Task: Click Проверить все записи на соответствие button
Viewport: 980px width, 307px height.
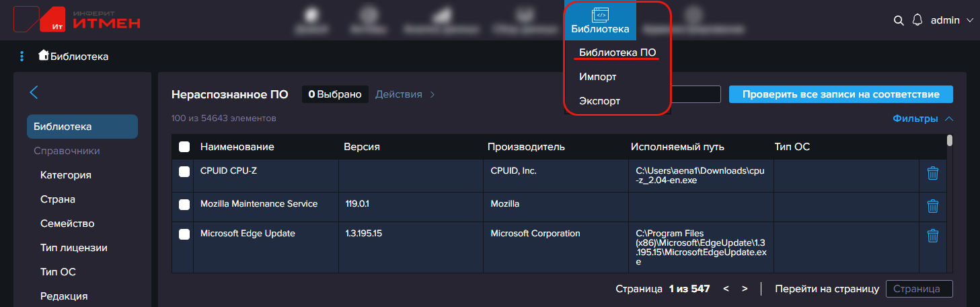Action: tap(841, 94)
